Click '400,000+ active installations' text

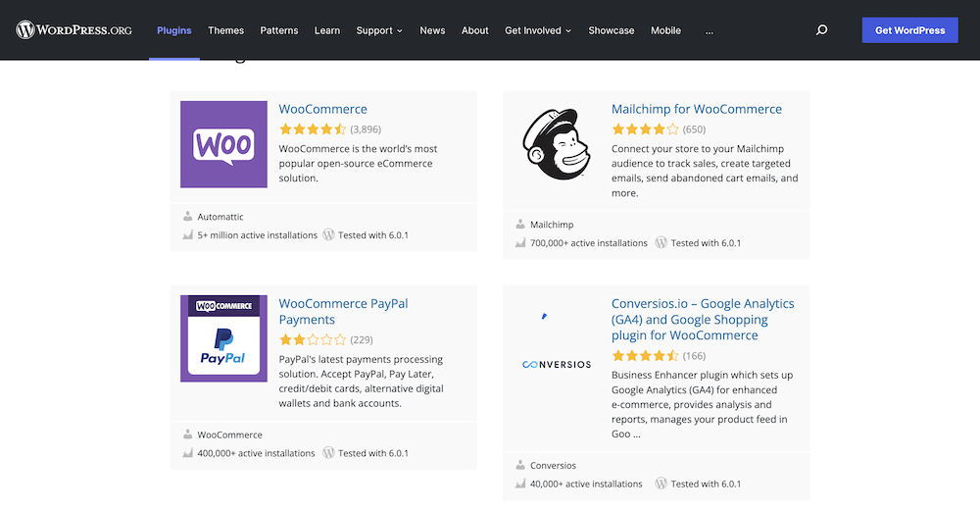pos(256,453)
